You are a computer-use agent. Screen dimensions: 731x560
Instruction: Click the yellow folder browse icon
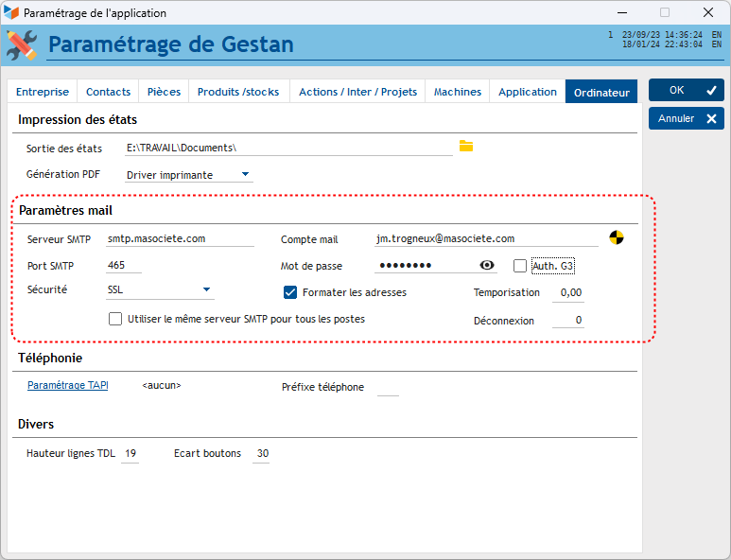tap(465, 146)
